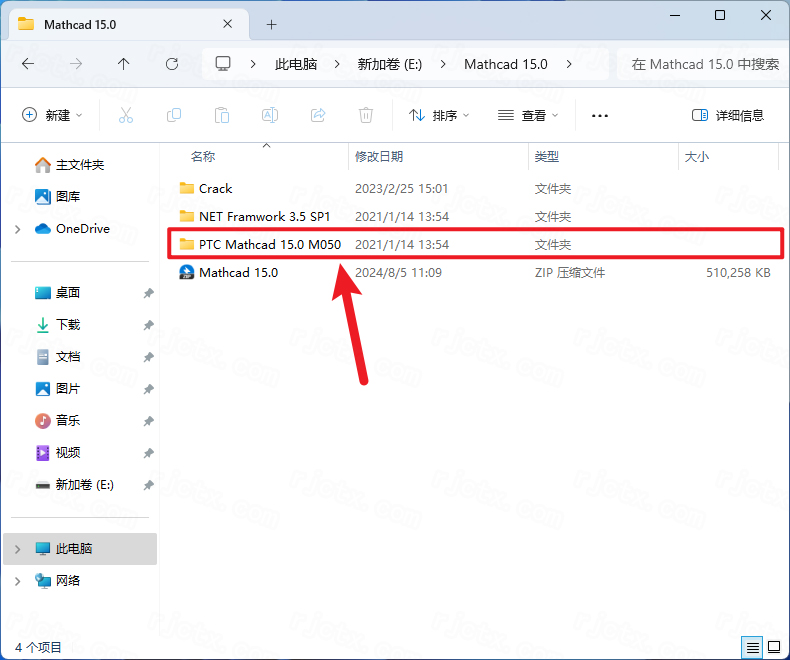Click the search box for Mathcad 15.0

click(704, 64)
